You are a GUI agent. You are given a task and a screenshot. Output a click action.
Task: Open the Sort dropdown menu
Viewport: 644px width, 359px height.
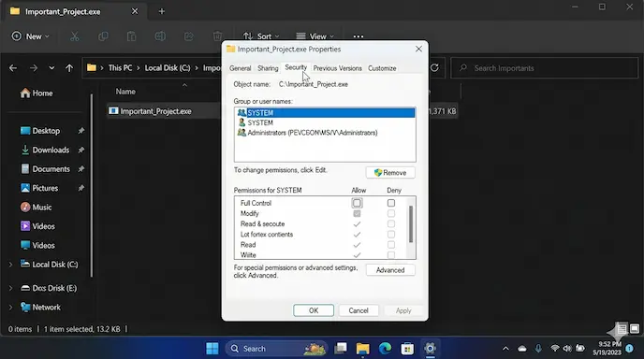click(x=261, y=36)
